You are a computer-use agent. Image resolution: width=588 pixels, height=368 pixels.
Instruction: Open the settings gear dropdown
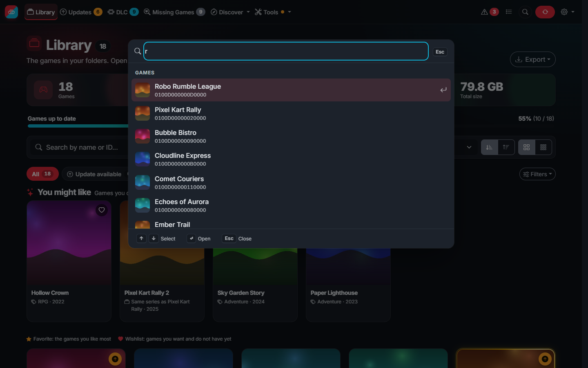tap(568, 12)
